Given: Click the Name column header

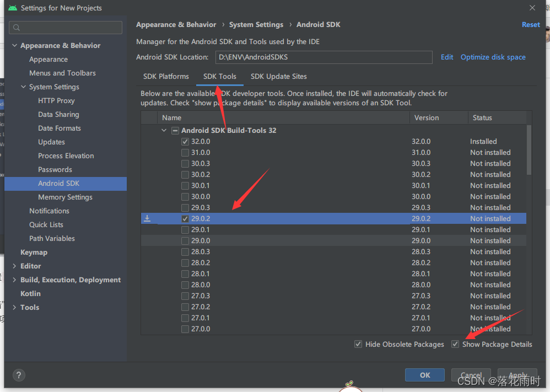Looking at the screenshot, I should coord(283,118).
